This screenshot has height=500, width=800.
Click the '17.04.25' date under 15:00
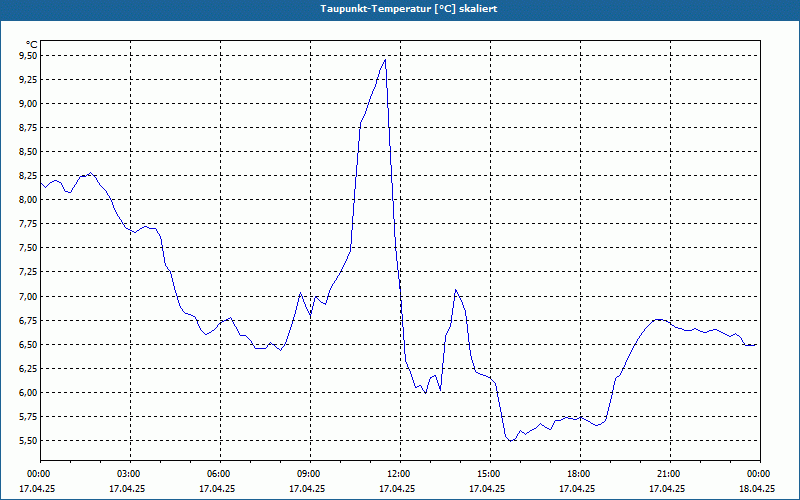487,488
